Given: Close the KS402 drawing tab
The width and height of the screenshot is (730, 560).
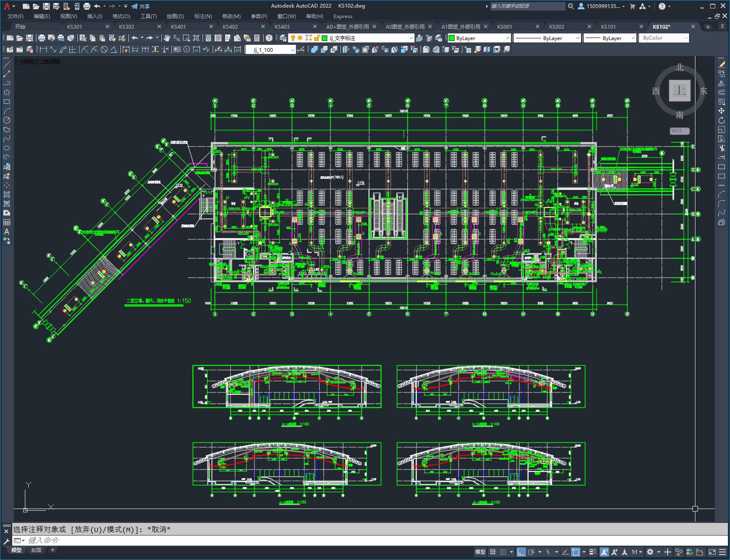Looking at the screenshot, I should coord(263,27).
